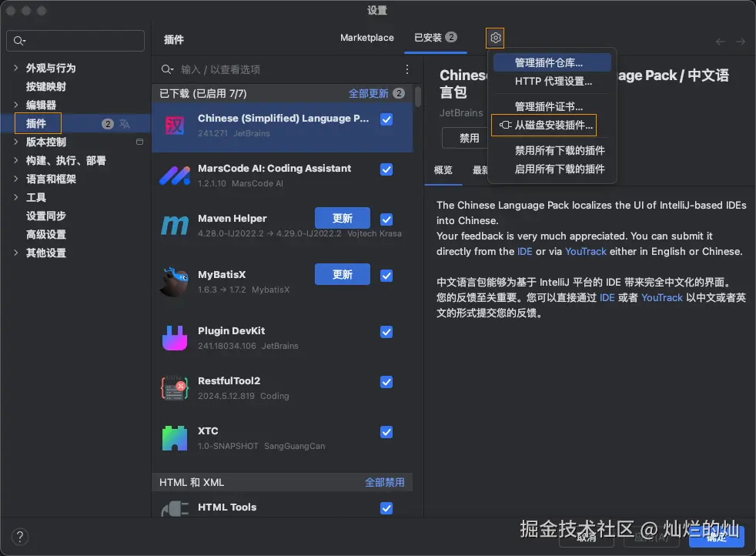The image size is (756, 556).
Task: Expand the 构建、执行、部署 node
Action: (16, 160)
